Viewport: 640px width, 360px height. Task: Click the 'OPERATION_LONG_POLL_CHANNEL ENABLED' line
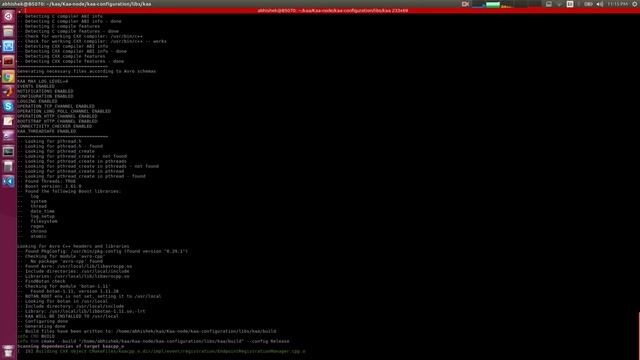tap(64, 111)
